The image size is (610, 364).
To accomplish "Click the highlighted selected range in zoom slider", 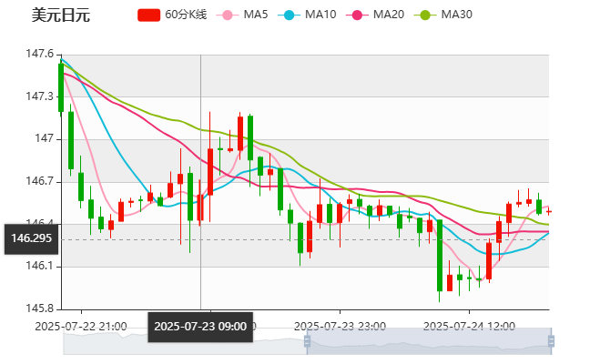I will (428, 343).
